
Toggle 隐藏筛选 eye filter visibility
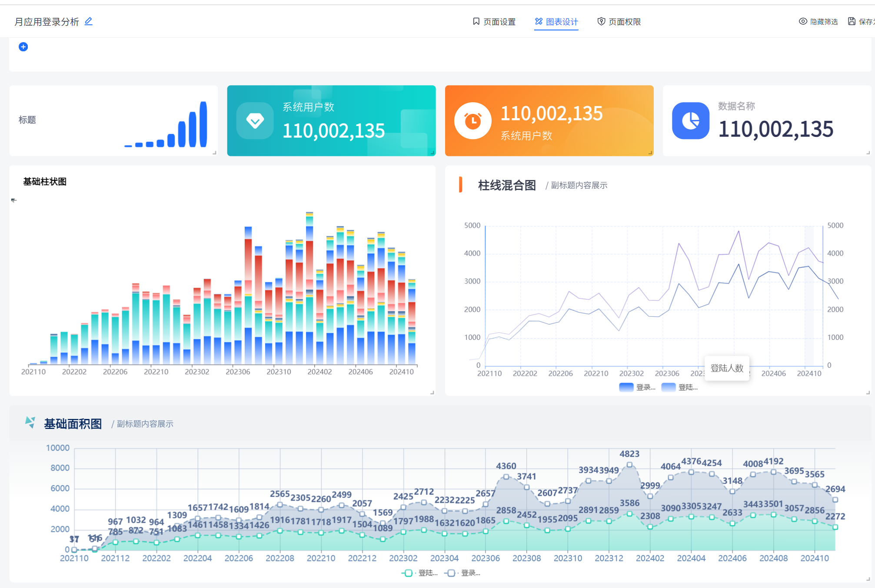pos(818,22)
